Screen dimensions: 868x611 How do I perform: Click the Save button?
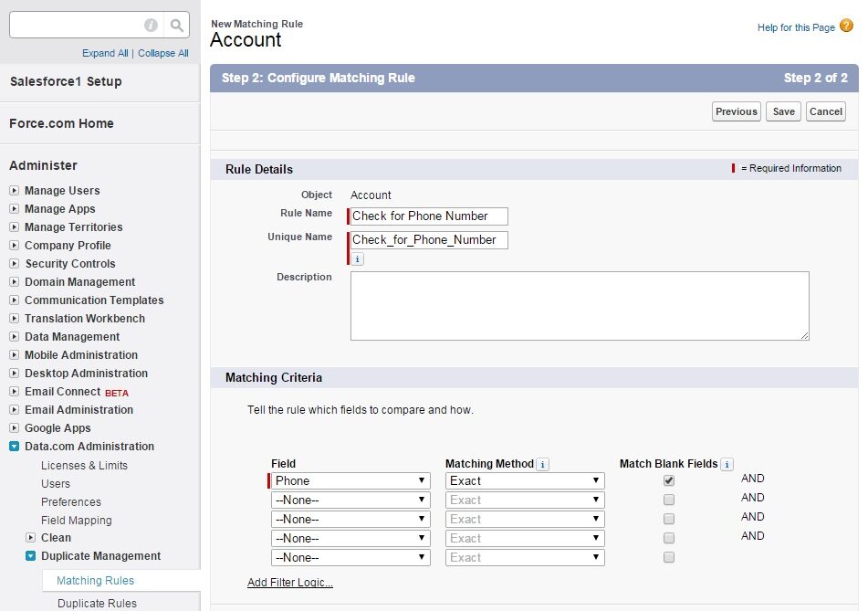pos(783,111)
